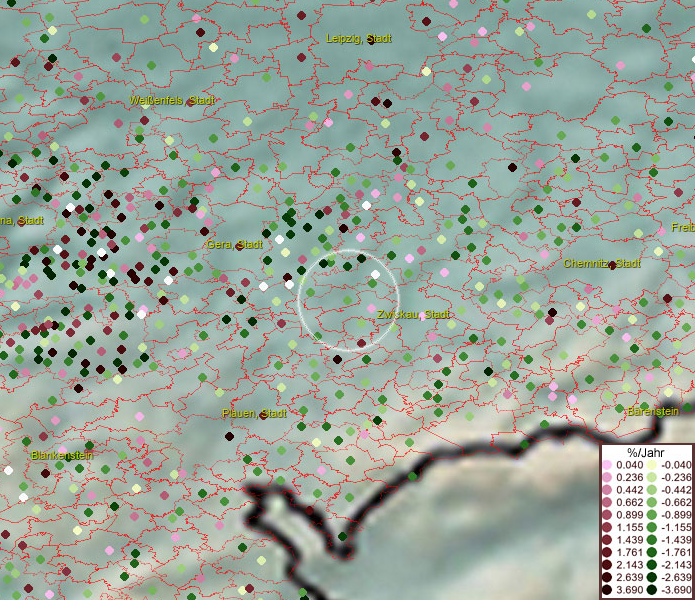The height and width of the screenshot is (600, 695).
Task: Pick the -0.040 pale yellow legend swatch
Action: click(x=652, y=465)
